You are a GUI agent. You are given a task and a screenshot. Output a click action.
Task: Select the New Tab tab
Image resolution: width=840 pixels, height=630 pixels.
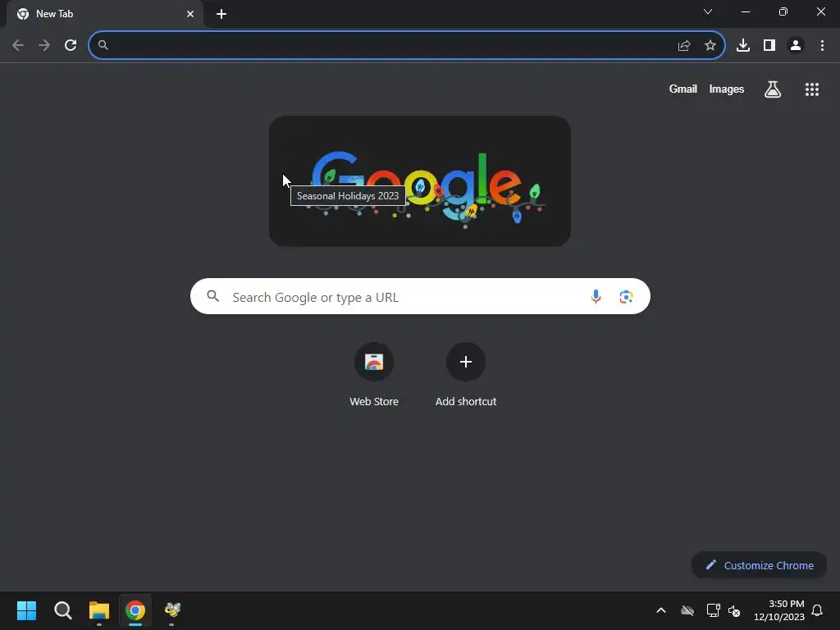click(x=105, y=15)
